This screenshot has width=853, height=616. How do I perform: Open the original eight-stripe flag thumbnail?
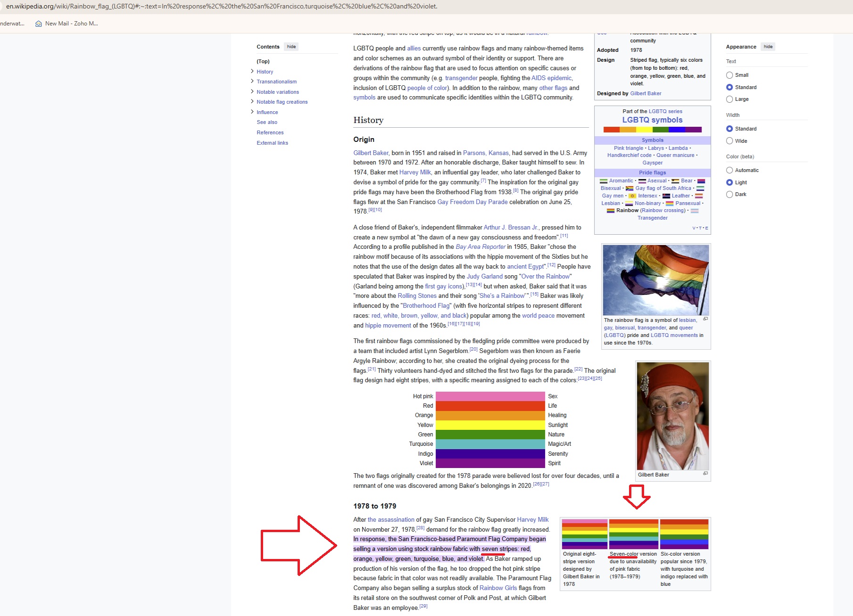click(584, 534)
